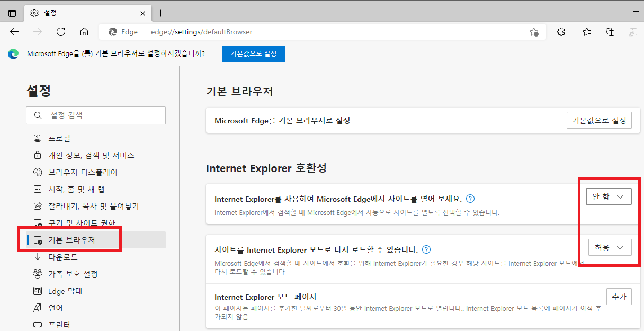Expand the 안 함 dropdown

pos(609,196)
